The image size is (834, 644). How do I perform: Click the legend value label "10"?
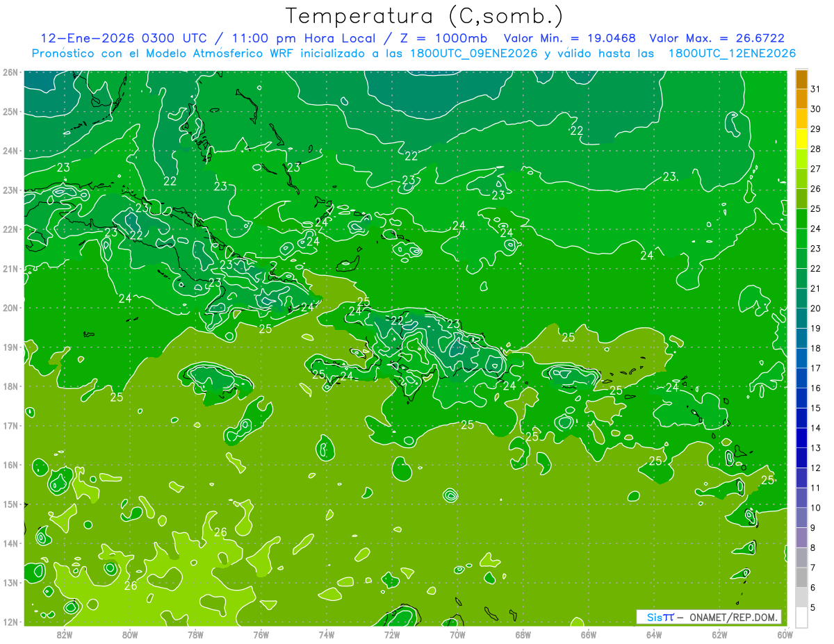pyautogui.click(x=815, y=508)
